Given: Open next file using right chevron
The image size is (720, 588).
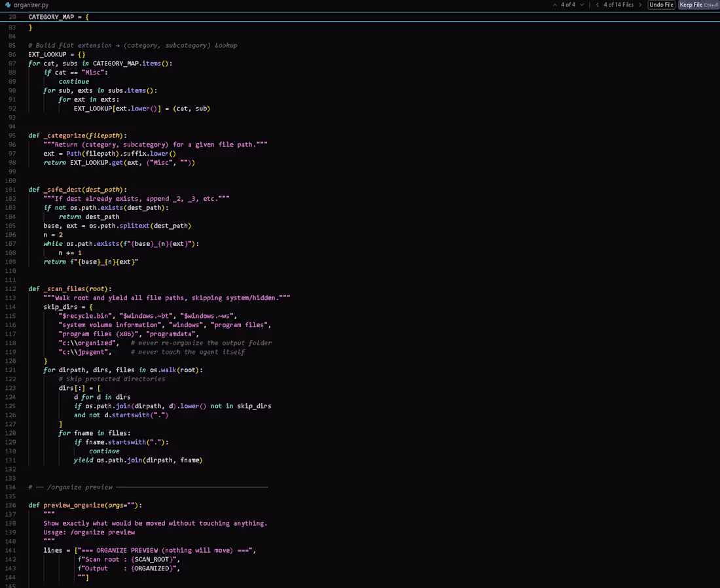Looking at the screenshot, I should click(x=640, y=5).
